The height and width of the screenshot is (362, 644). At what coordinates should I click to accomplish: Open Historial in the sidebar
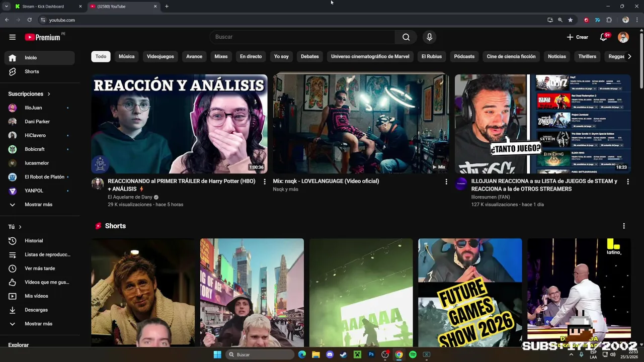click(x=40, y=241)
